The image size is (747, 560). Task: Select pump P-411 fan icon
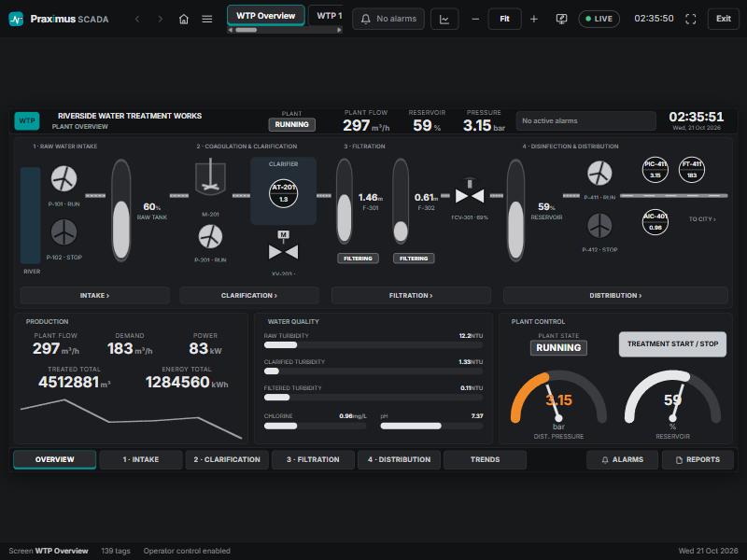pos(599,174)
